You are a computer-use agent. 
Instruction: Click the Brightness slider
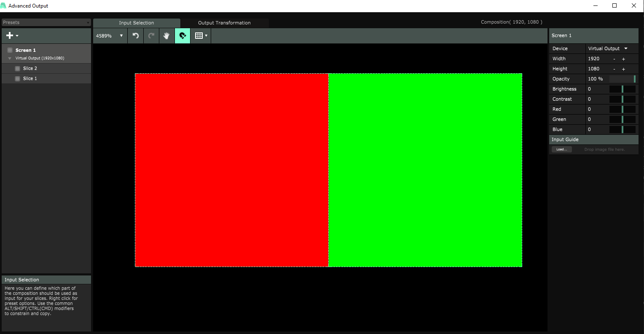[x=622, y=89]
